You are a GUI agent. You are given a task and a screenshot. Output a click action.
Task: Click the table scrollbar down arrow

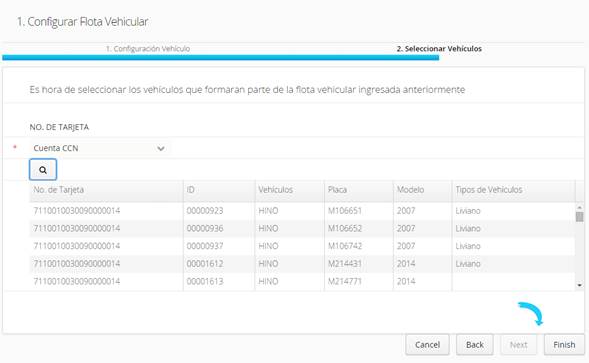pos(580,285)
